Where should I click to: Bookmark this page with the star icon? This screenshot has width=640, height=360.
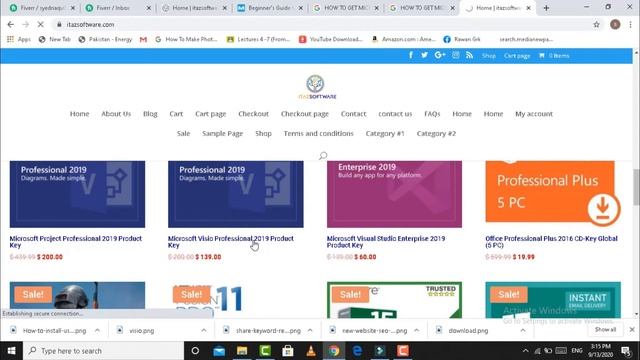click(596, 24)
